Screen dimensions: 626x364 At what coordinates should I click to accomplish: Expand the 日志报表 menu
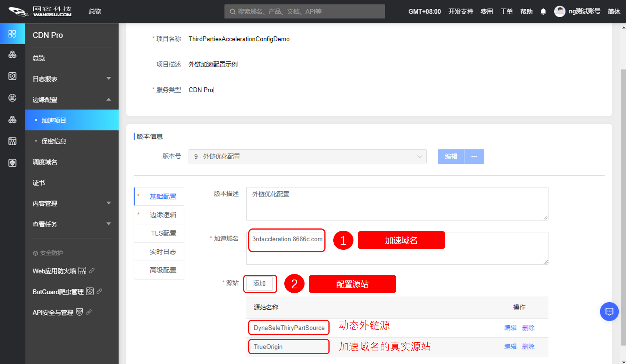pyautogui.click(x=109, y=79)
